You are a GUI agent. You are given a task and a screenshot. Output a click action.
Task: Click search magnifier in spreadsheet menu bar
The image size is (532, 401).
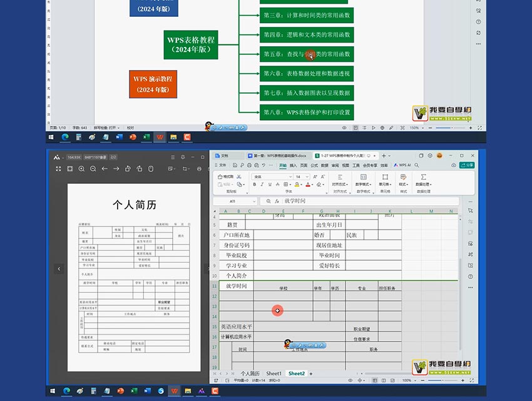(x=417, y=165)
